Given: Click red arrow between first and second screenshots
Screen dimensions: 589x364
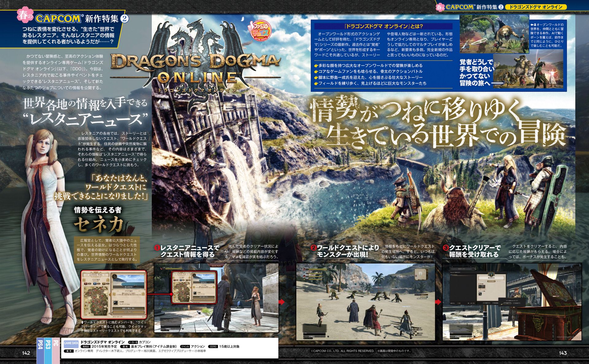Looking at the screenshot, I should [282, 302].
